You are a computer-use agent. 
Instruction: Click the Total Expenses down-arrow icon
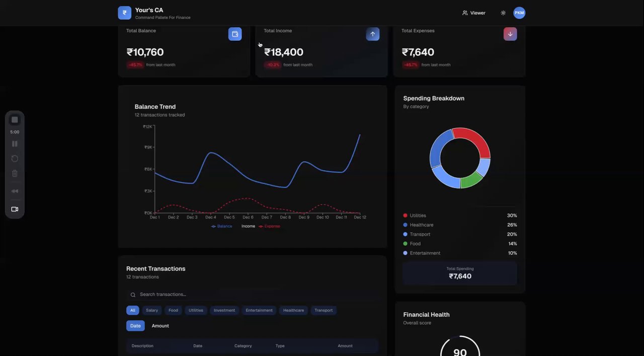coord(510,34)
